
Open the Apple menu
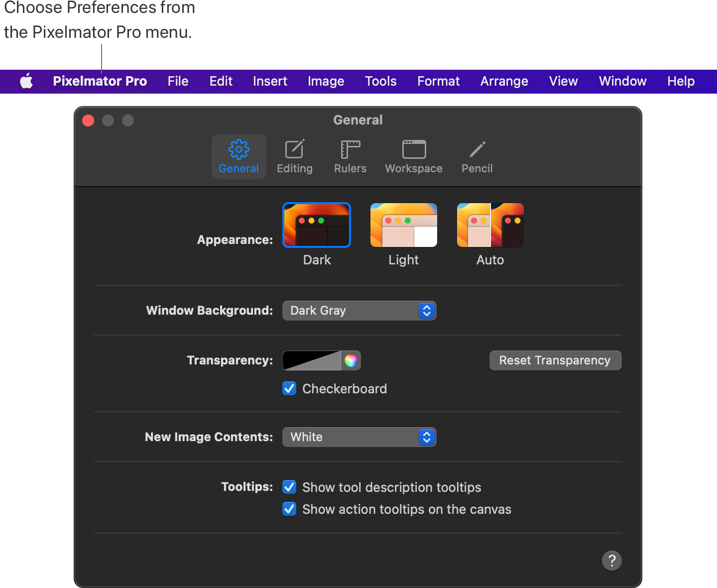coord(26,81)
